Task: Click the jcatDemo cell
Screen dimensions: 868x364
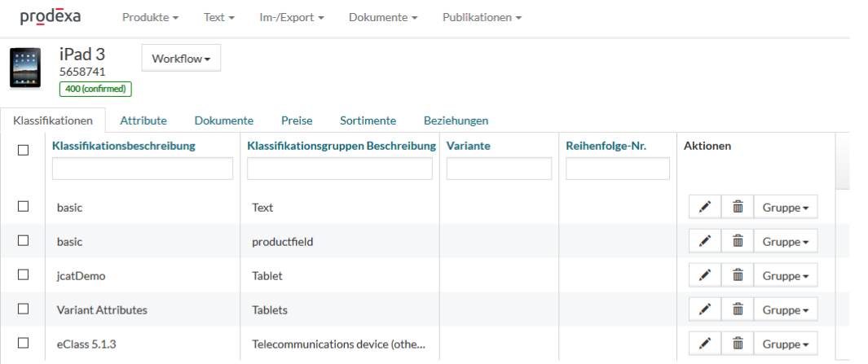Action: 81,276
